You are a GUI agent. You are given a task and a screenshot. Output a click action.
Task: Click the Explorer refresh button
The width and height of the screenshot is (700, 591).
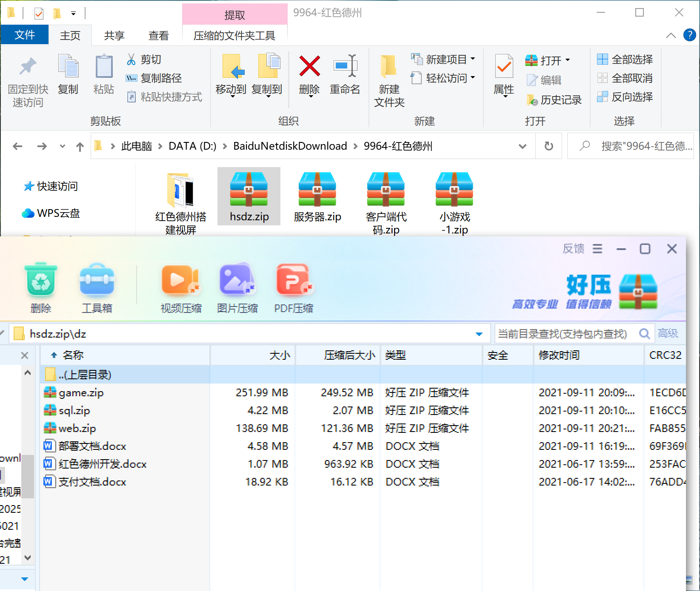click(x=549, y=146)
